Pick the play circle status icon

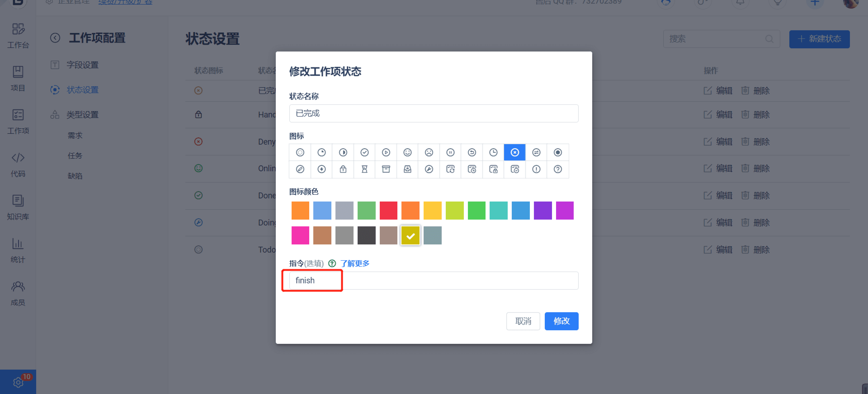[386, 152]
